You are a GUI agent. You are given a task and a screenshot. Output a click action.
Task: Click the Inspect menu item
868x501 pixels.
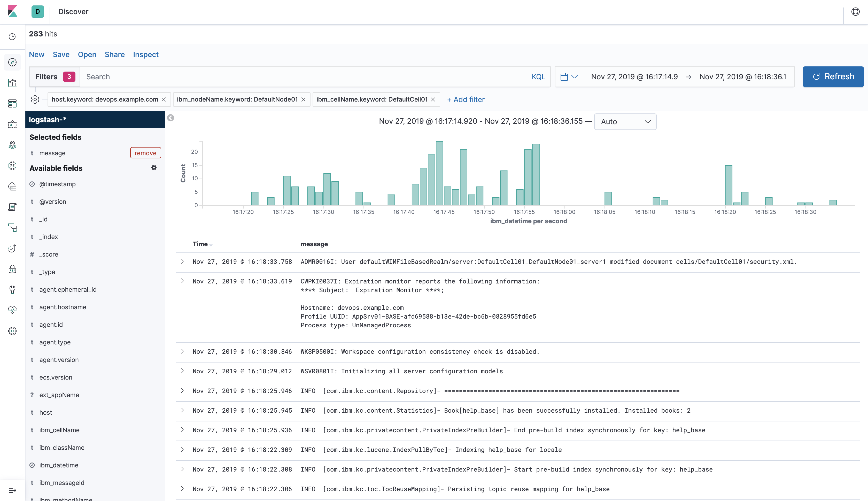(x=145, y=54)
